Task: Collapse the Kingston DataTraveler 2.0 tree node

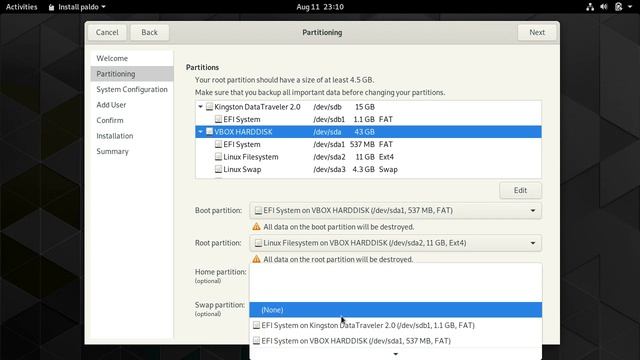Action: click(200, 107)
